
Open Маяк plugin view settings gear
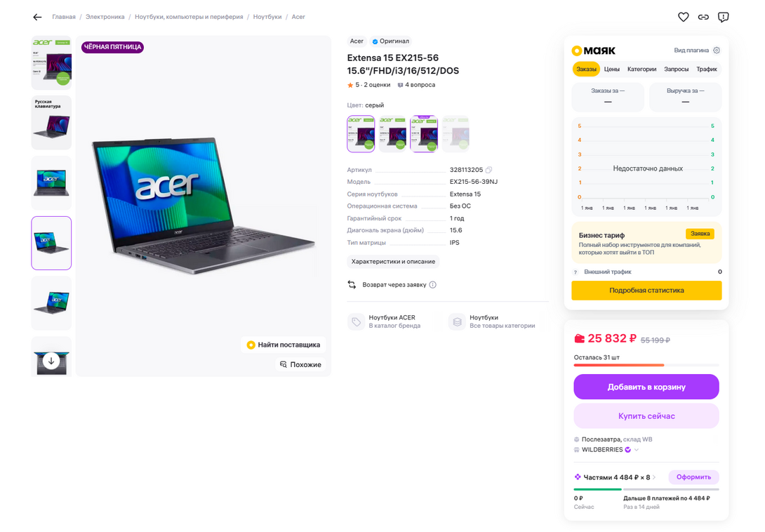[717, 51]
